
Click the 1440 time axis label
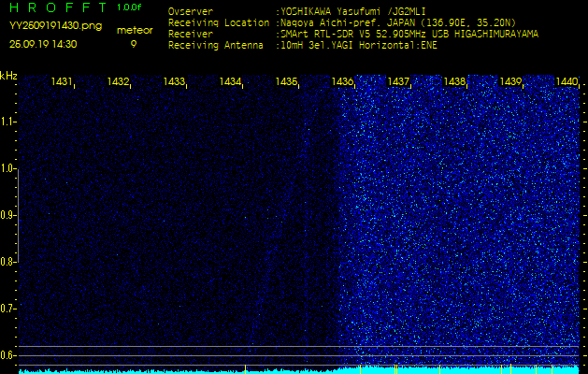[x=566, y=81]
